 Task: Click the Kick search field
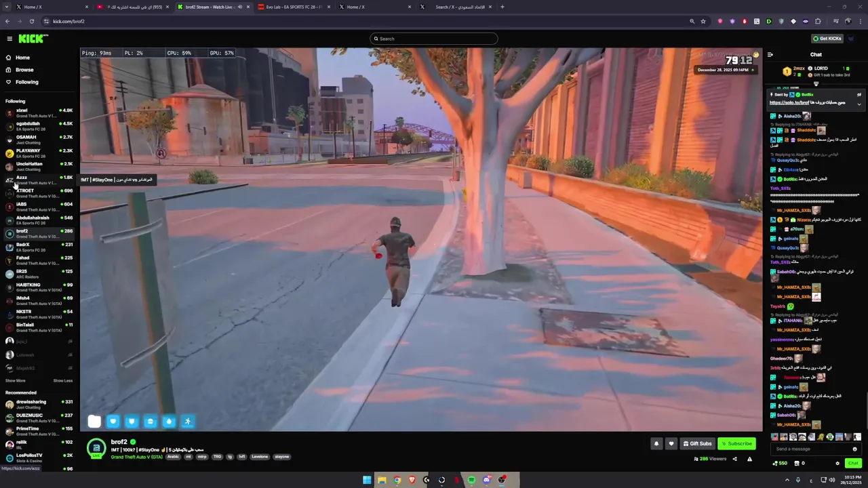pos(434,39)
